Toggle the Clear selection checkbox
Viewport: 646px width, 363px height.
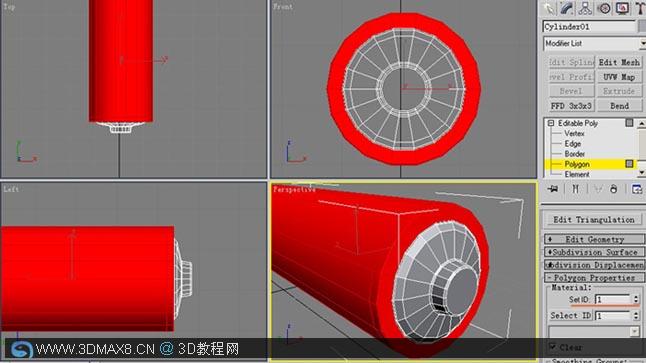pos(552,347)
